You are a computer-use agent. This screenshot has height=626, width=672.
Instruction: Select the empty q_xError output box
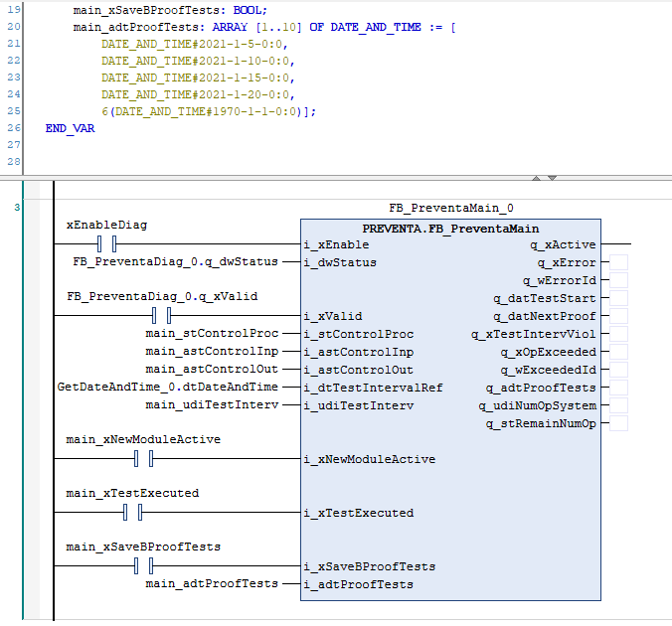618,262
